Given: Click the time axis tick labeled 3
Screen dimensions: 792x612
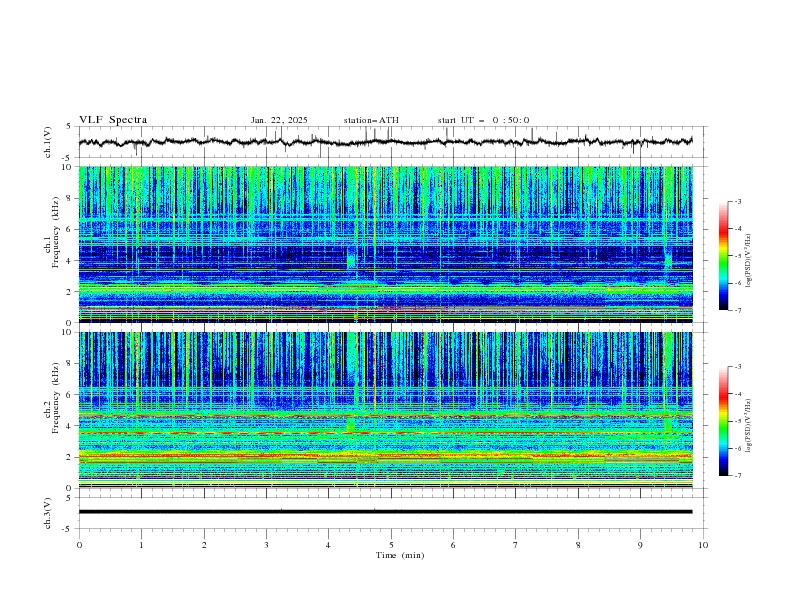Looking at the screenshot, I should point(266,545).
